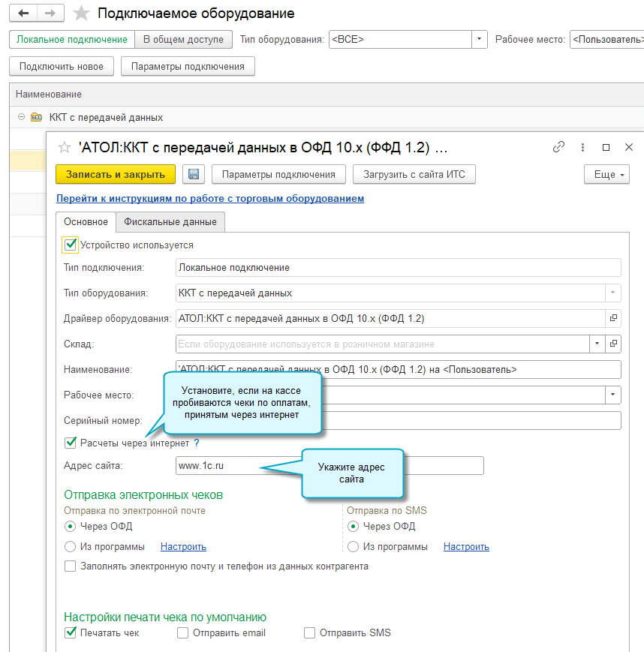The image size is (644, 652).
Task: Expand the Рабочее место dropdown in the form
Action: (612, 395)
